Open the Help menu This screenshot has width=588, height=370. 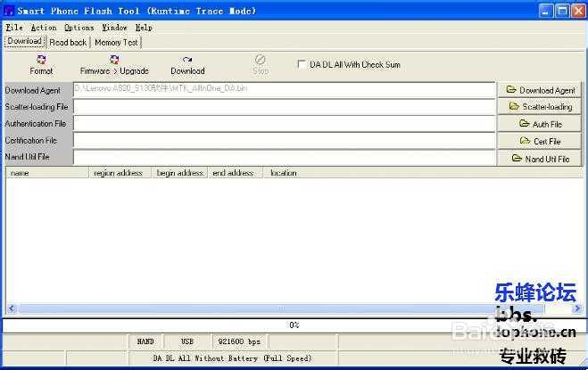coord(144,28)
